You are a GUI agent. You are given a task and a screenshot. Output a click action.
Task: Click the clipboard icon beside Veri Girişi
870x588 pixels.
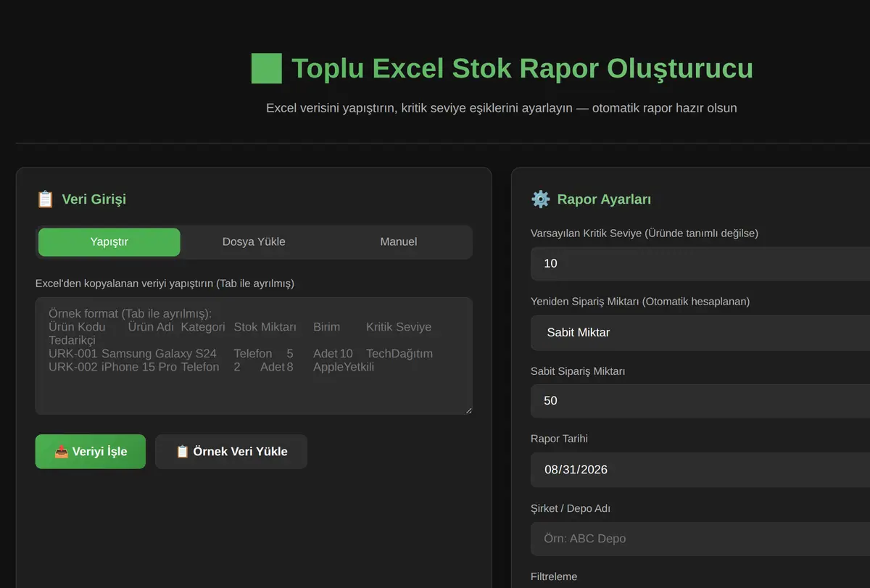[45, 199]
